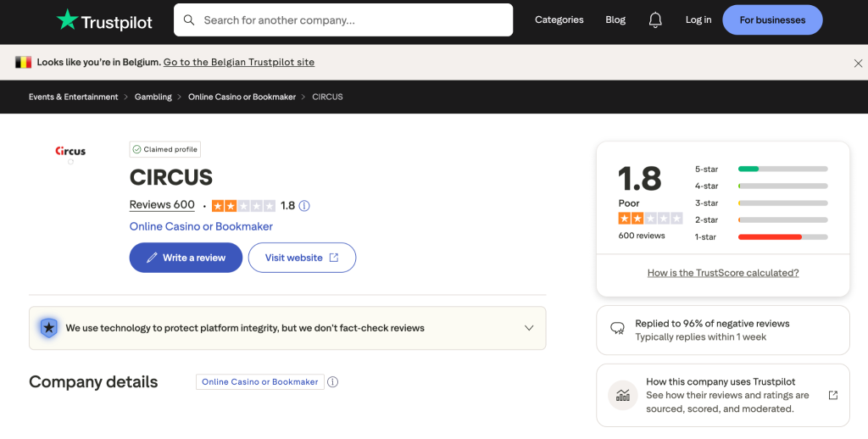
Task: Click the star rating beside Reviews 600
Action: (243, 206)
